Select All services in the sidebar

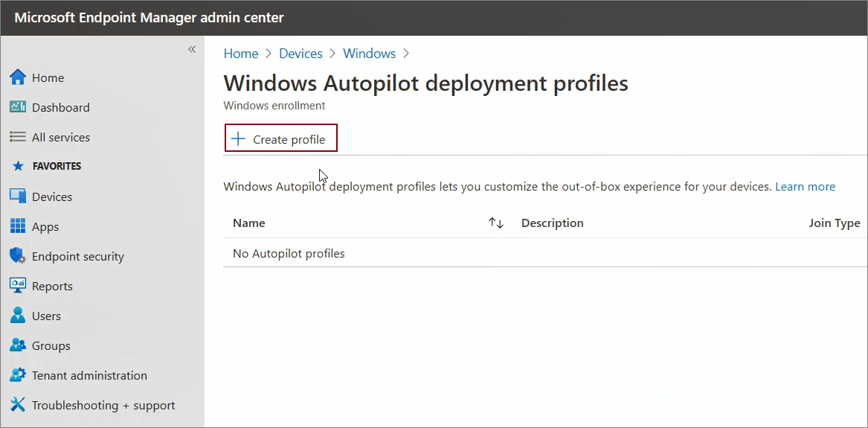click(x=61, y=137)
